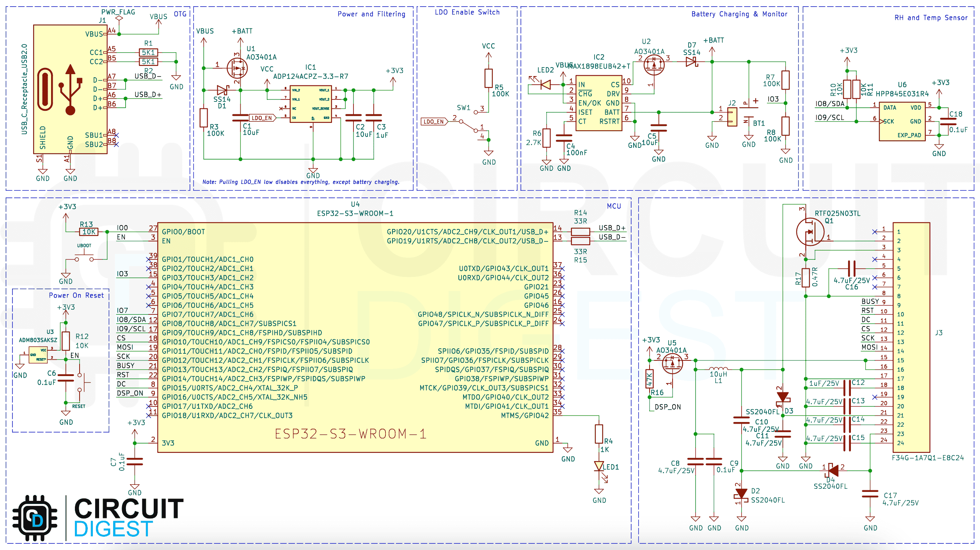Select the MCU section title label

click(x=615, y=206)
